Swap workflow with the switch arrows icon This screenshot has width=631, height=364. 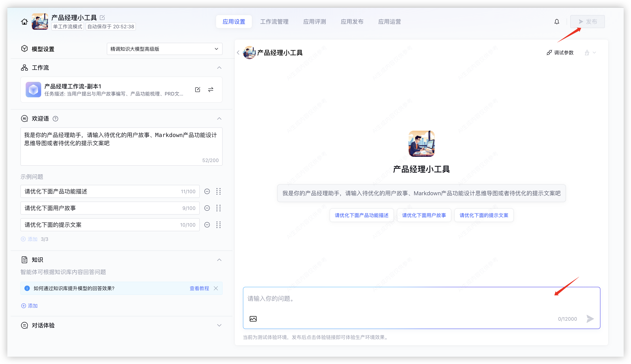point(211,90)
